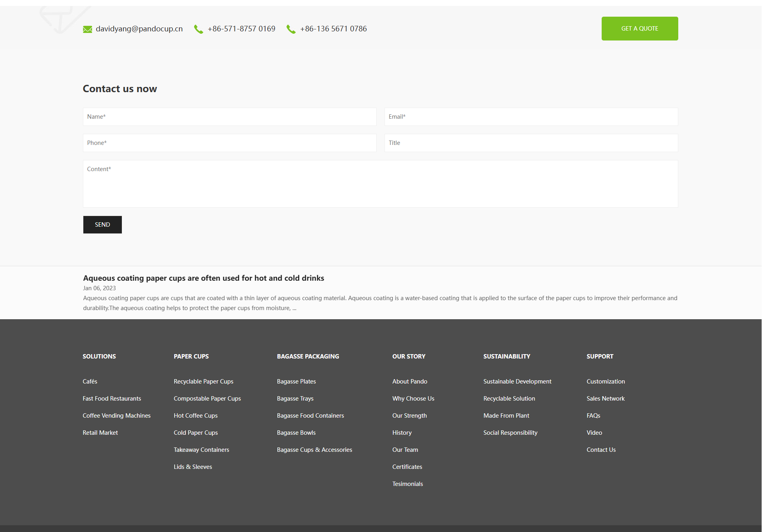Click the phone icon beside +86-136 5671 0786

291,29
